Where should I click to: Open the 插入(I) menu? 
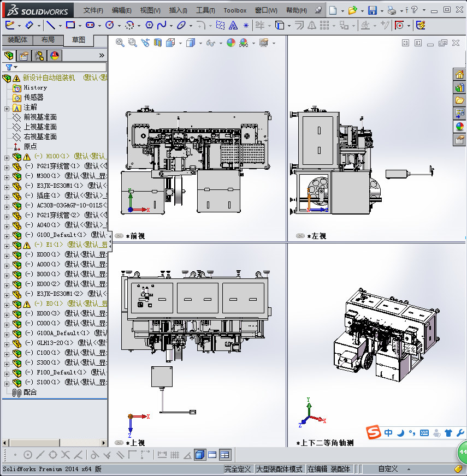click(178, 10)
